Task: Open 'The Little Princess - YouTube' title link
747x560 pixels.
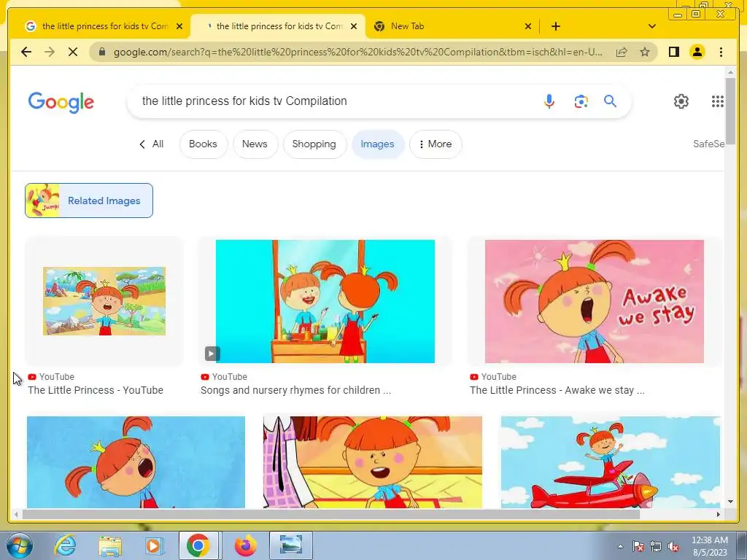Action: (96, 390)
